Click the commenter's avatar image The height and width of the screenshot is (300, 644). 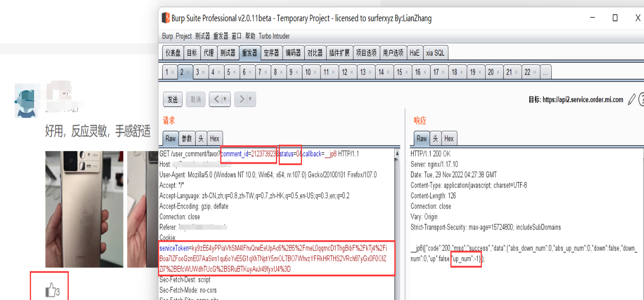pyautogui.click(x=26, y=101)
